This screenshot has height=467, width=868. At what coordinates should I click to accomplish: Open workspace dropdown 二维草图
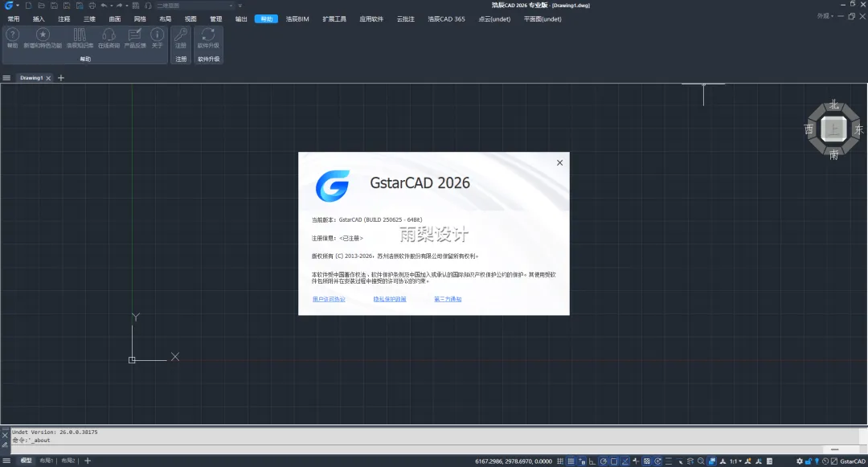tap(194, 6)
